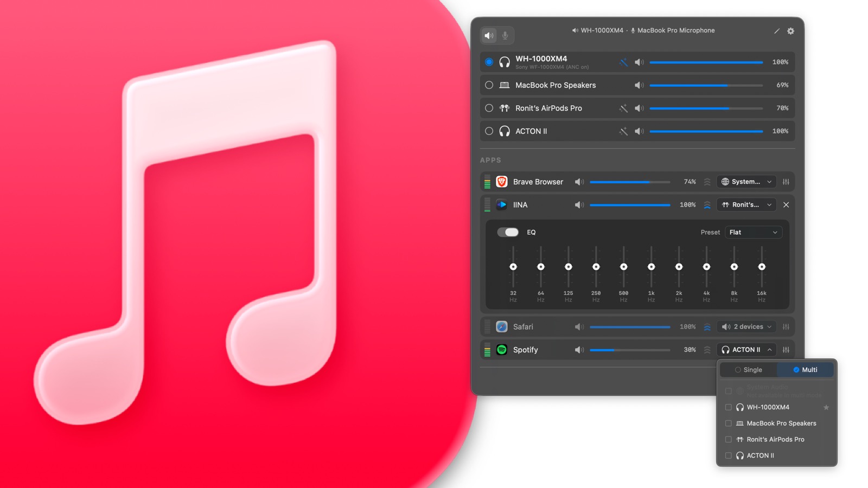
Task: Mute IINA app audio
Action: pos(579,205)
